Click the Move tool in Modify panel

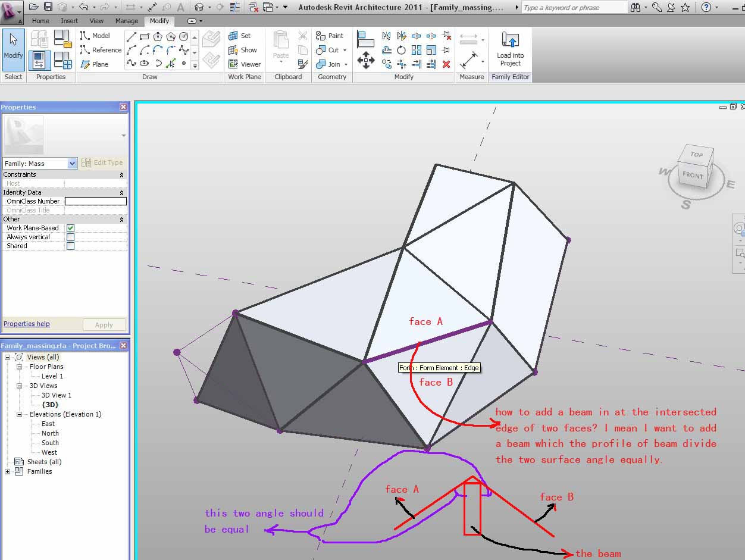pyautogui.click(x=365, y=60)
